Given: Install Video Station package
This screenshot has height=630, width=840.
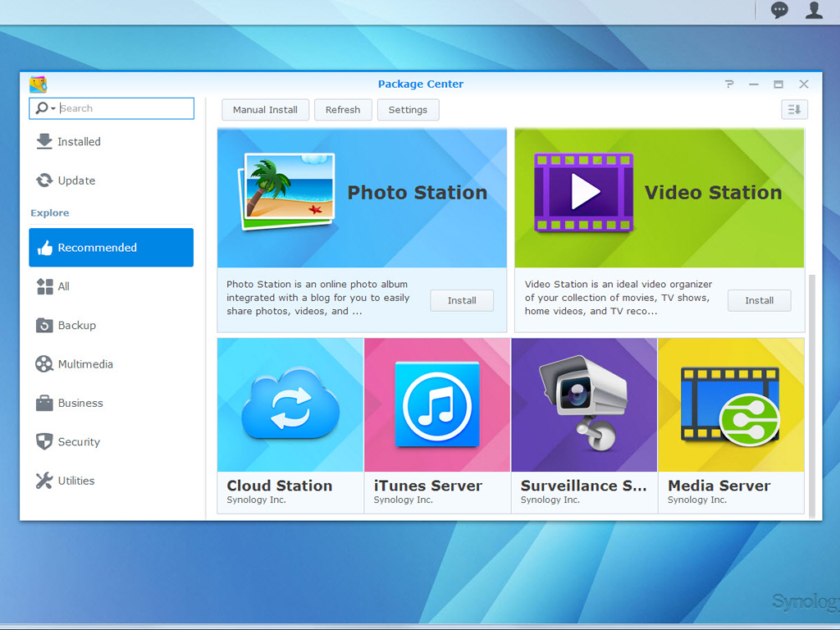Looking at the screenshot, I should 759,300.
